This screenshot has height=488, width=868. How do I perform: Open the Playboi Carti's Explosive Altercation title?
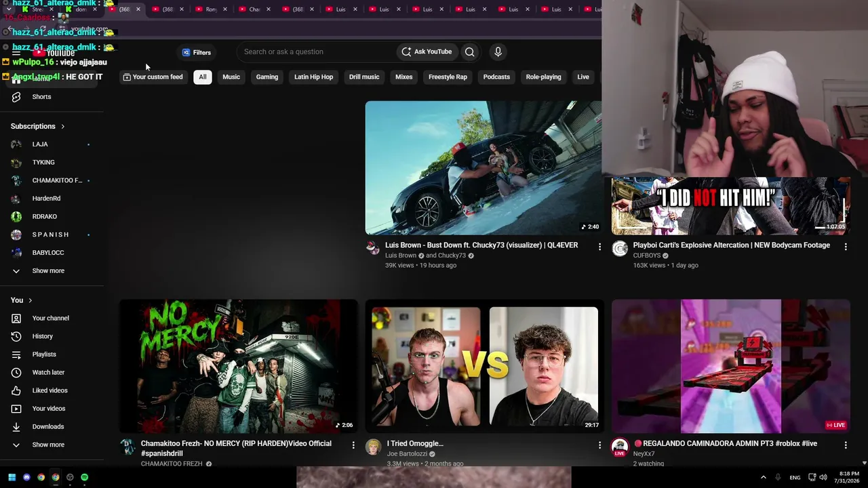tap(731, 245)
